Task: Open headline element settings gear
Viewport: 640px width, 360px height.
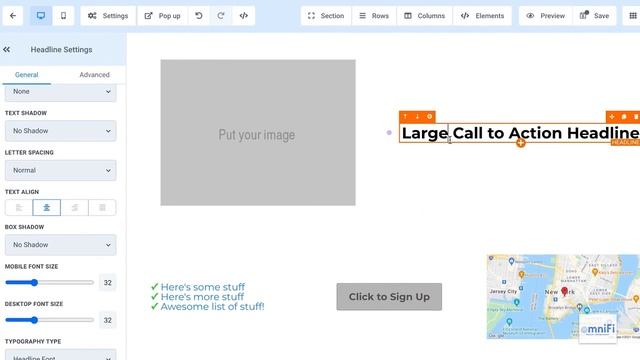Action: 429,117
